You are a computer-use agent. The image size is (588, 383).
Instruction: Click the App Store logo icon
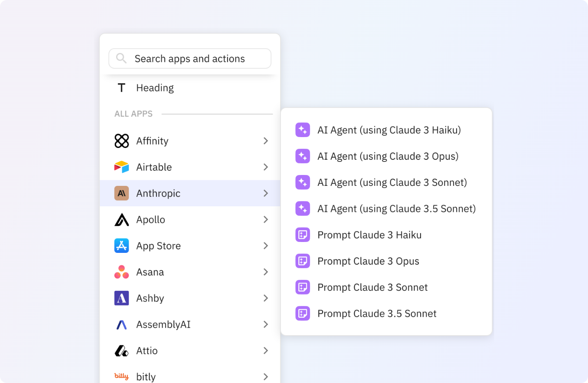[121, 246]
